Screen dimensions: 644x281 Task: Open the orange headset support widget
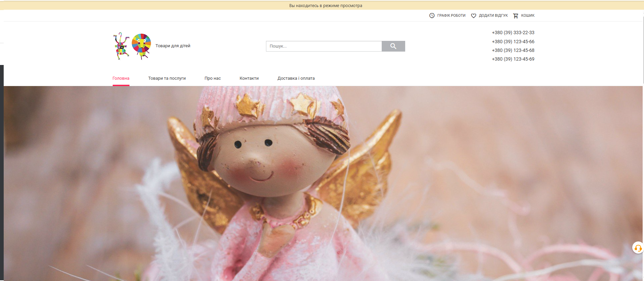[638, 248]
